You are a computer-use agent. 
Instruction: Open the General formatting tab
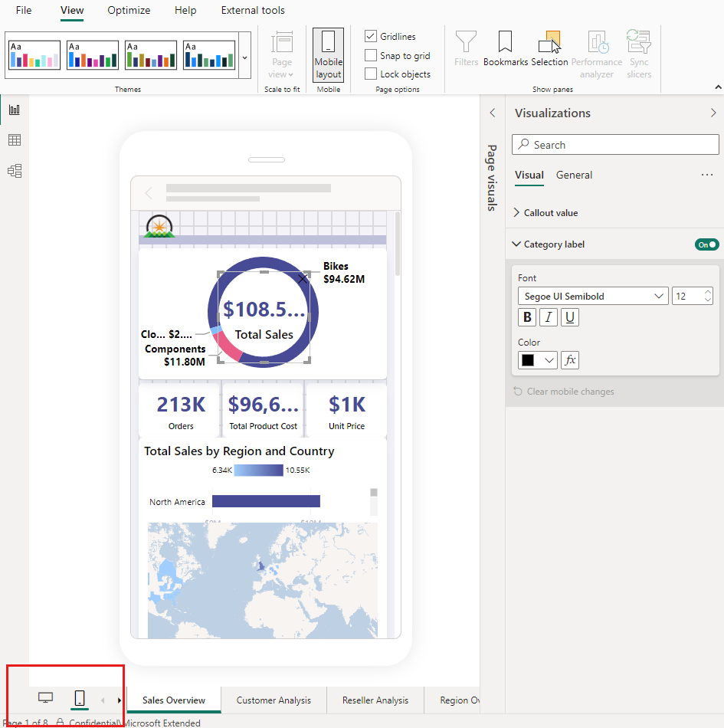(574, 175)
